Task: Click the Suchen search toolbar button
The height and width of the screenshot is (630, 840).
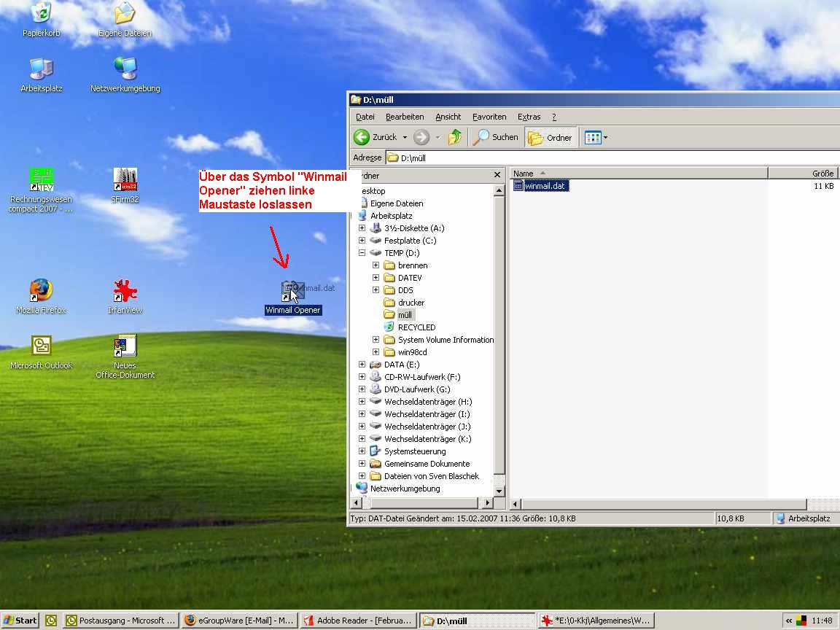Action: click(x=496, y=137)
